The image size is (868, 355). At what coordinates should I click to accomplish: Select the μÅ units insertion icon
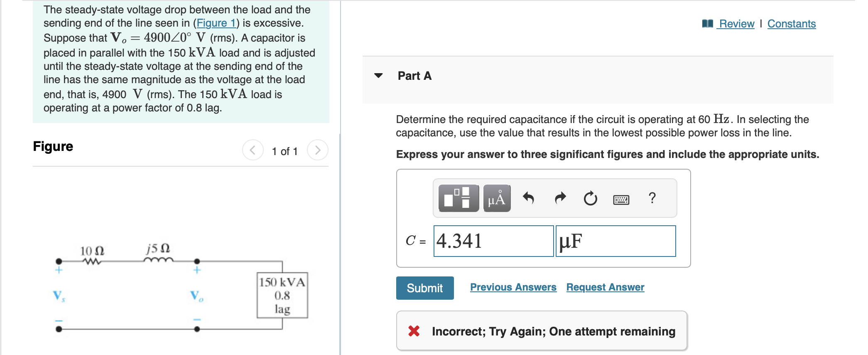pyautogui.click(x=497, y=199)
